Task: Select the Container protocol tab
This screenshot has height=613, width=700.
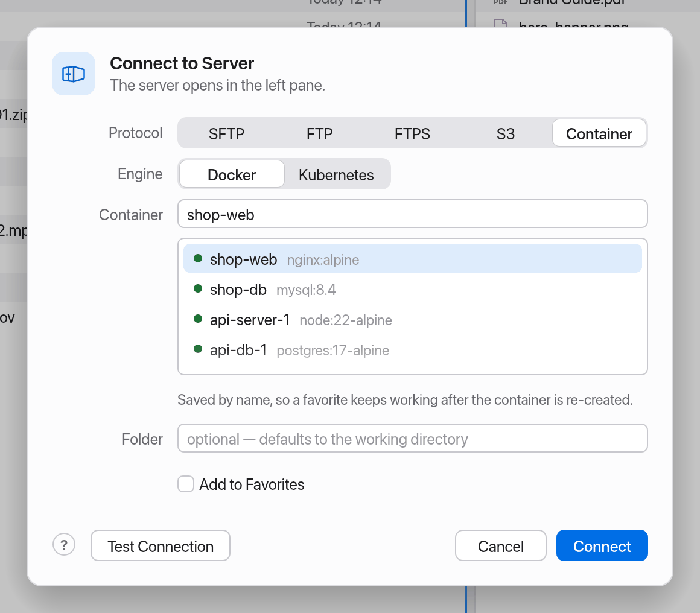Action: pyautogui.click(x=599, y=133)
